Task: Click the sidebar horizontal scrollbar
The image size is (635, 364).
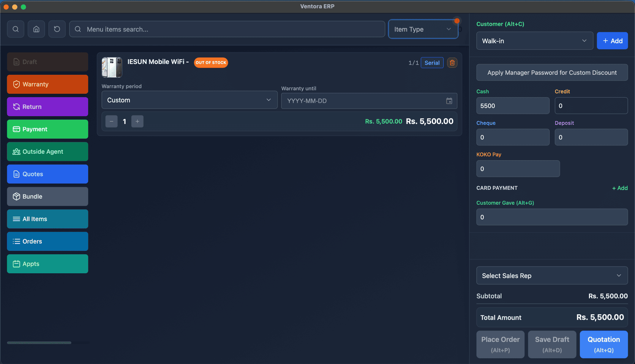Action: (x=39, y=343)
